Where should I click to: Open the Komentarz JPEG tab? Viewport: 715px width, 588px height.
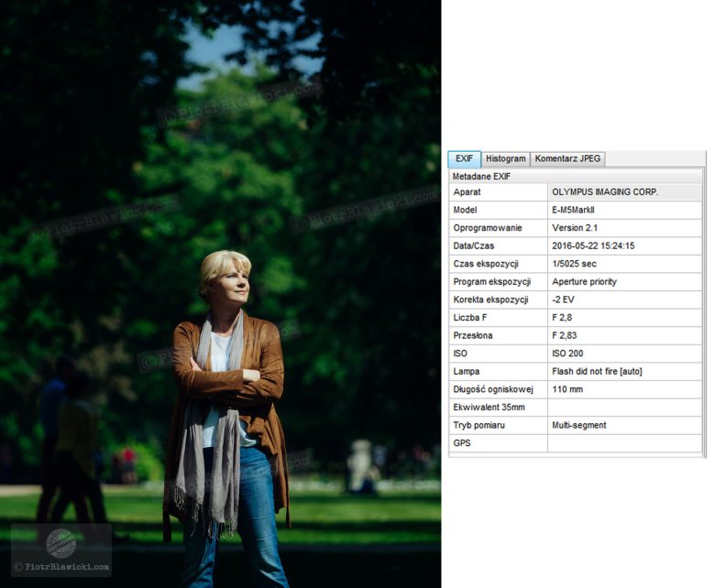[567, 158]
